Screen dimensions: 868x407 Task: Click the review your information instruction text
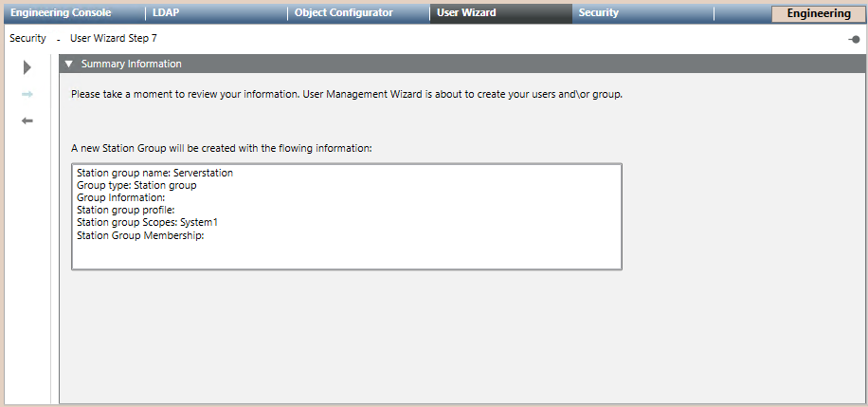pos(347,95)
